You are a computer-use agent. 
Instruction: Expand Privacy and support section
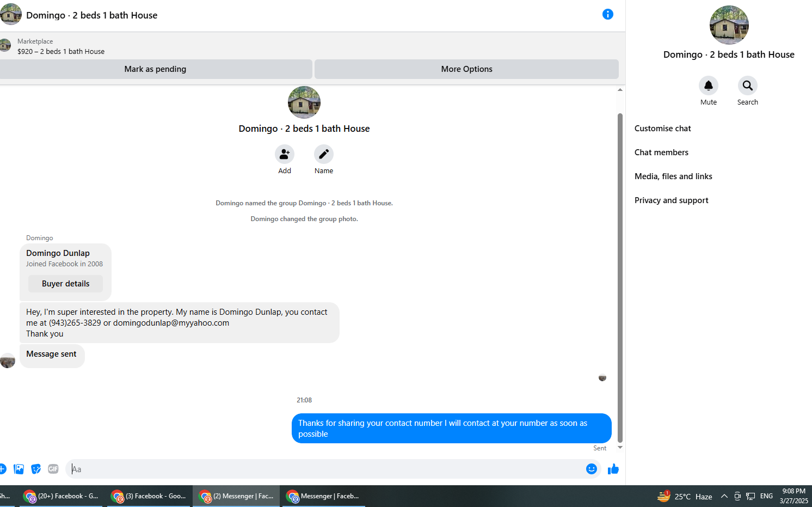671,200
